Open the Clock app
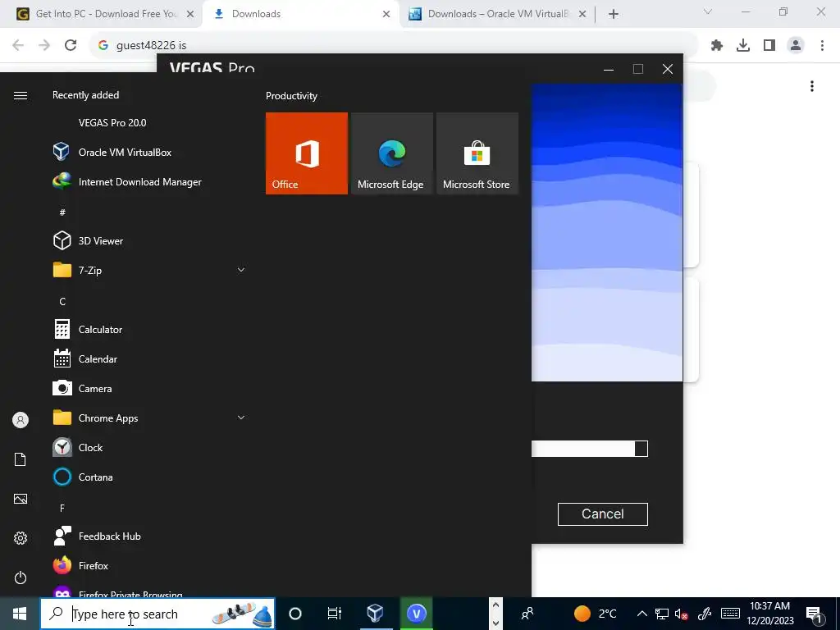The width and height of the screenshot is (840, 630). tap(149, 447)
